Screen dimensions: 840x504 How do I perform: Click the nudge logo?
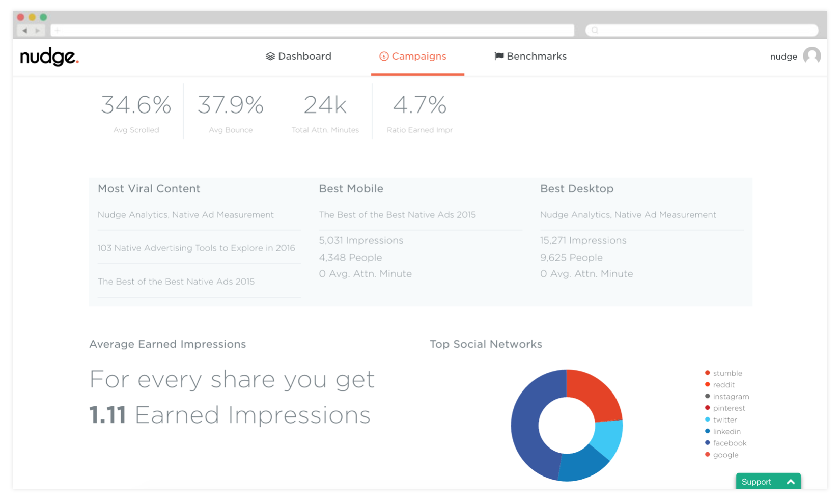(x=48, y=57)
